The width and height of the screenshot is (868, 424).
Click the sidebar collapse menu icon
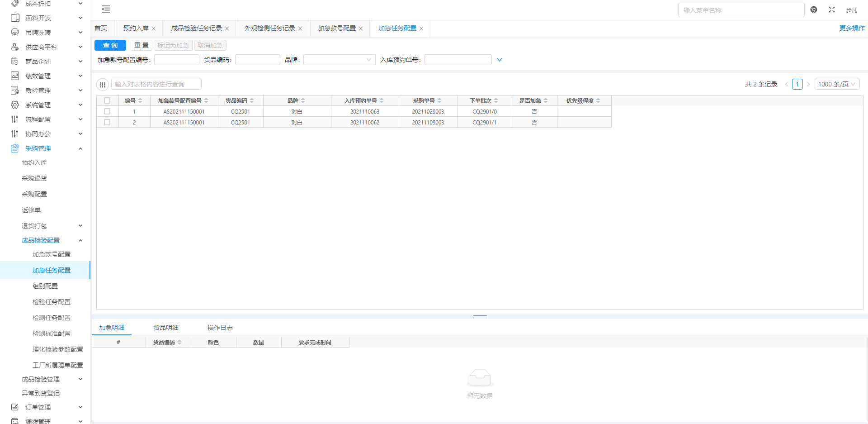pos(106,10)
